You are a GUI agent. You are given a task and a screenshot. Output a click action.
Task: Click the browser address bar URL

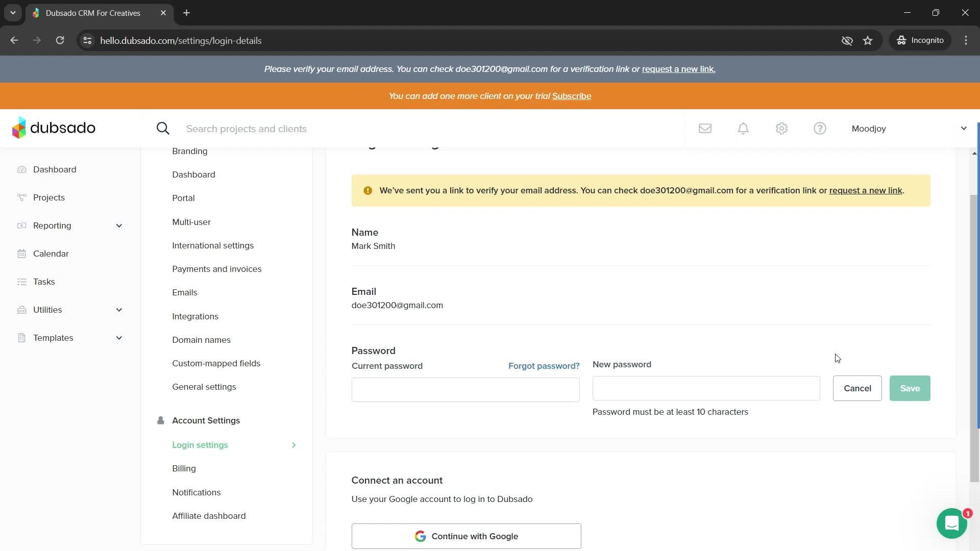(181, 40)
